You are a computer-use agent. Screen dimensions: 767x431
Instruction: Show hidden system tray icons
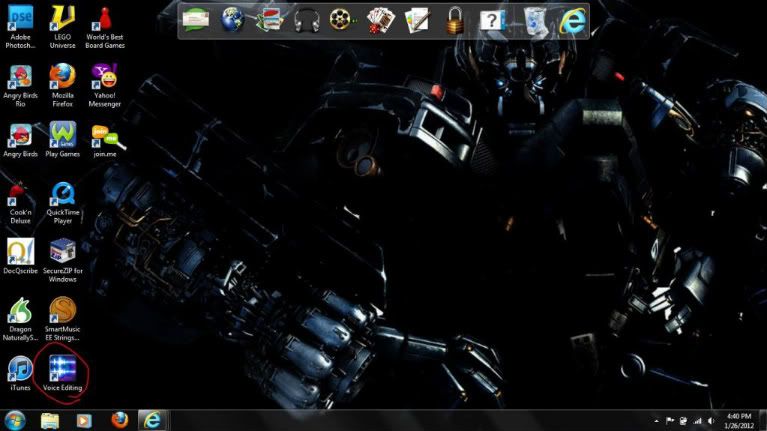pos(658,420)
